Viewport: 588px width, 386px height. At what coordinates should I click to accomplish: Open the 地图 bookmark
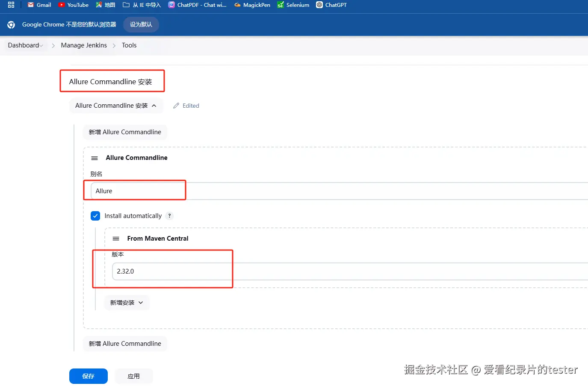coord(105,5)
